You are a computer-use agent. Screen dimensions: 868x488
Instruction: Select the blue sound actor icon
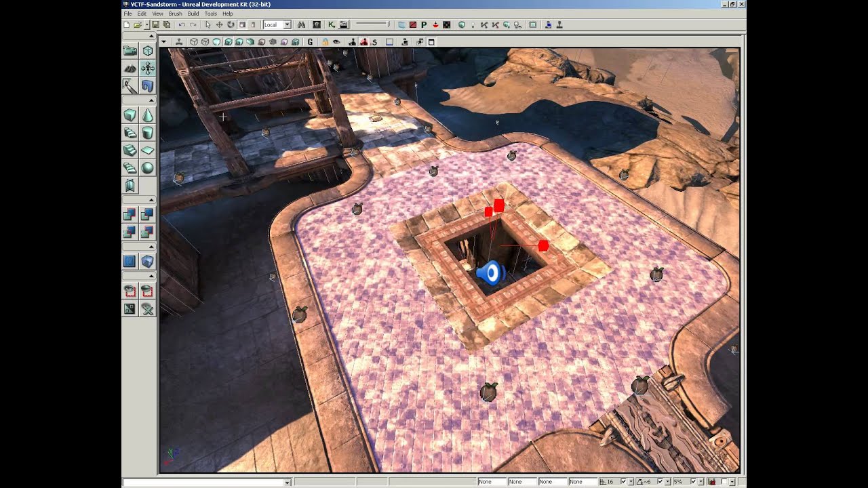coord(490,272)
